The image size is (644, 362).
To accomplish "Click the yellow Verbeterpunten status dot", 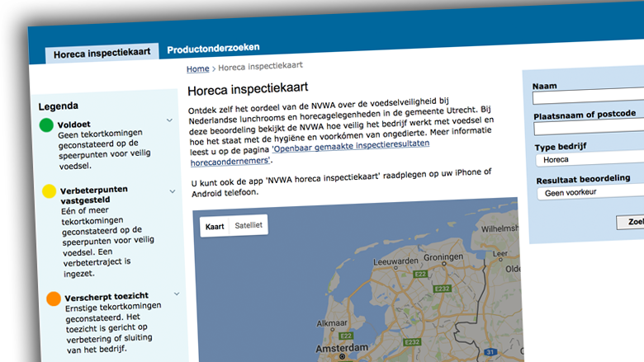I will (x=49, y=191).
